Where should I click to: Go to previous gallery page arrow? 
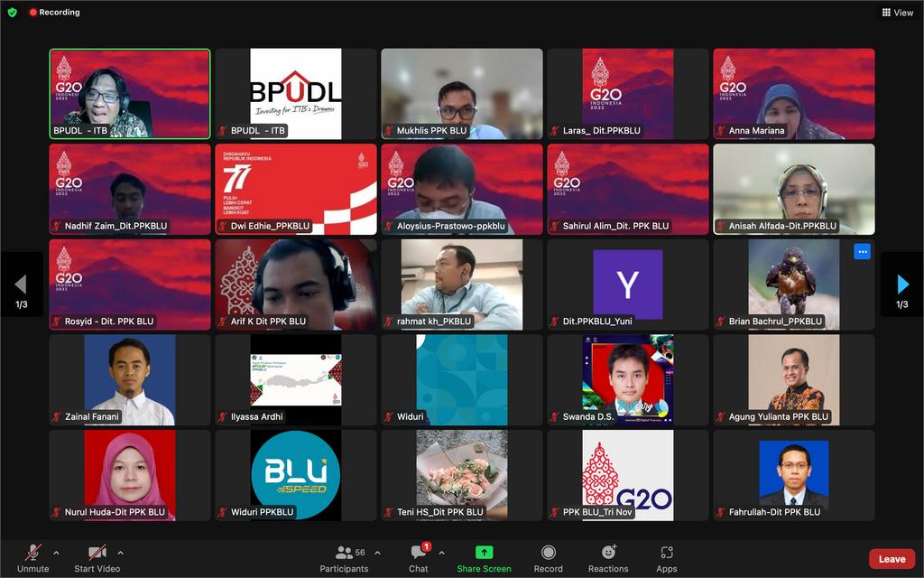point(22,284)
